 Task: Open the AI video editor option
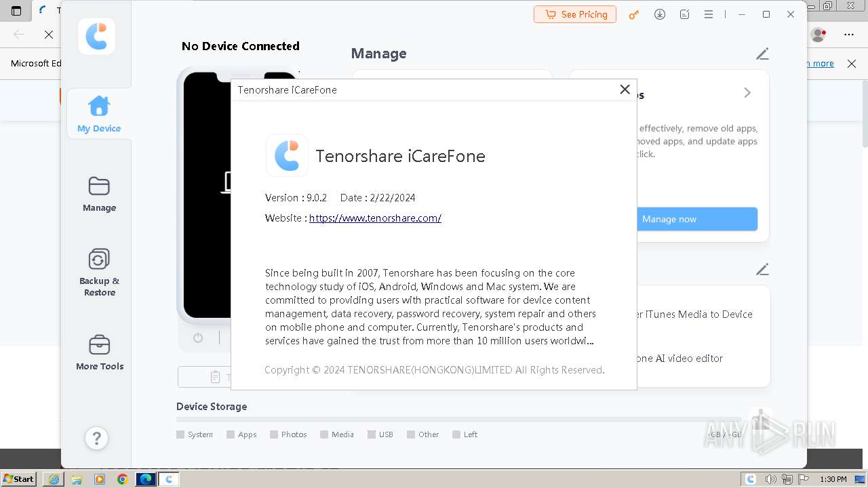[x=680, y=359]
